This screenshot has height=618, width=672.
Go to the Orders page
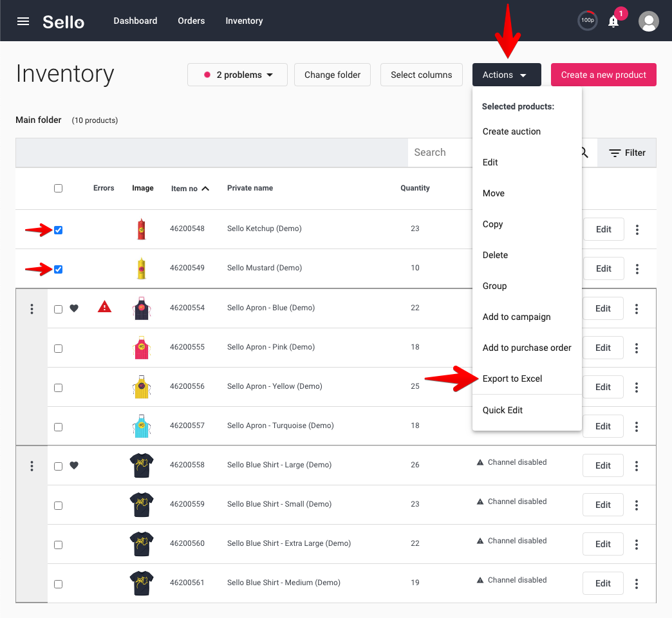click(x=191, y=21)
